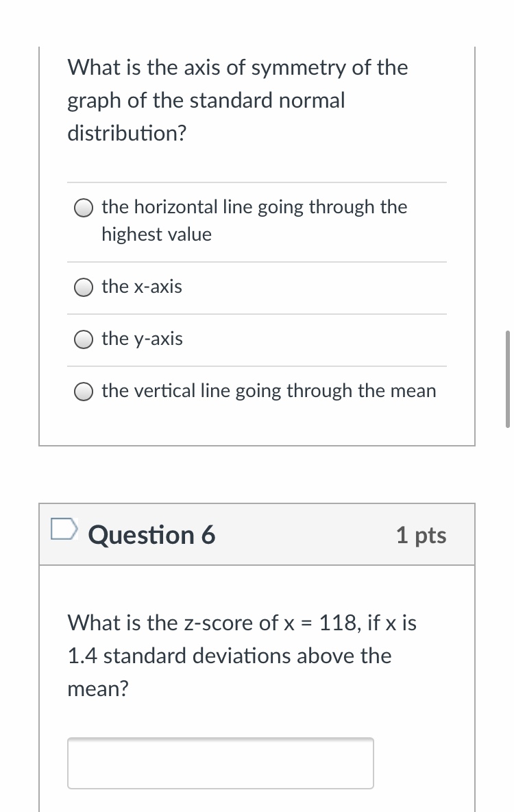Viewport: 514px width, 812px height.
Task: Click the z-score answer input field
Action: (x=220, y=763)
